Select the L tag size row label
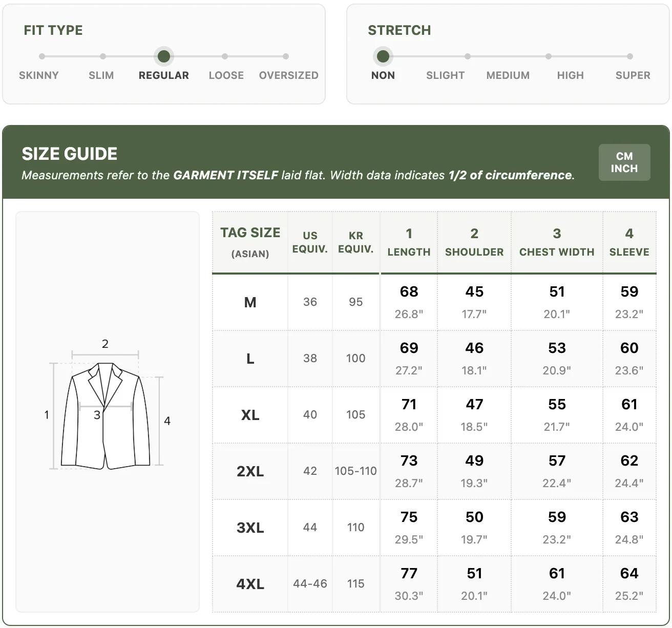The image size is (672, 628). (x=250, y=359)
